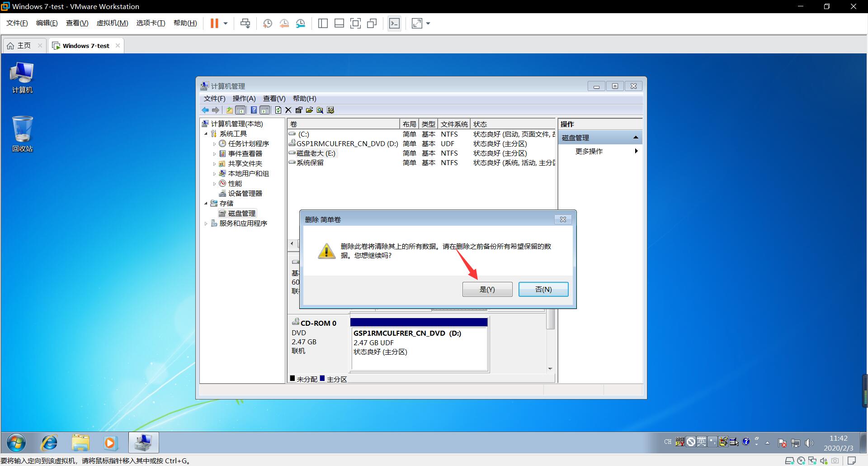868x466 pixels.
Task: Open the power options dropdown beside pause
Action: (226, 23)
